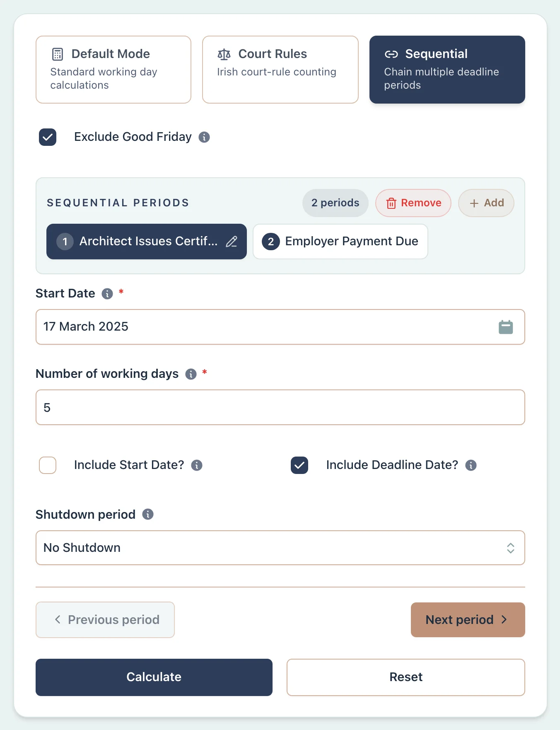Image resolution: width=560 pixels, height=730 pixels.
Task: Click the info icon beside Exclude Good Friday
Action: 204,137
